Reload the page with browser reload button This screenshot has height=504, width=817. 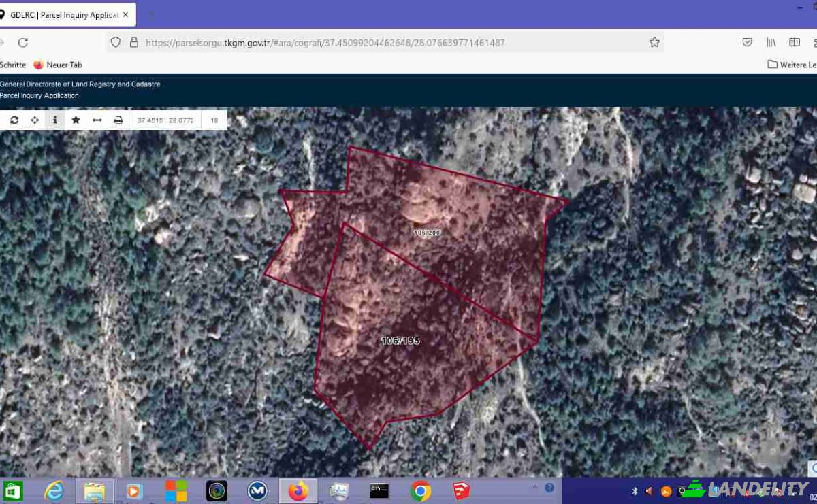click(x=23, y=42)
